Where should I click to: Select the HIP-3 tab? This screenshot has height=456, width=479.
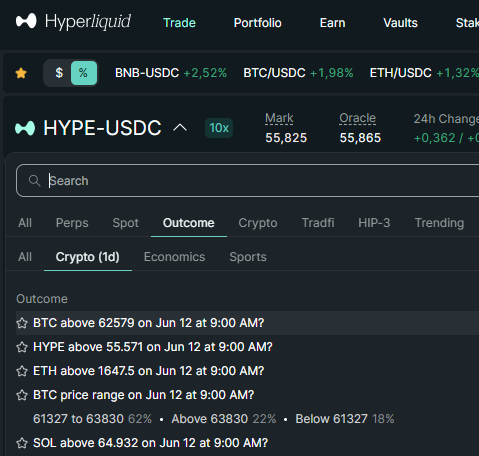374,223
